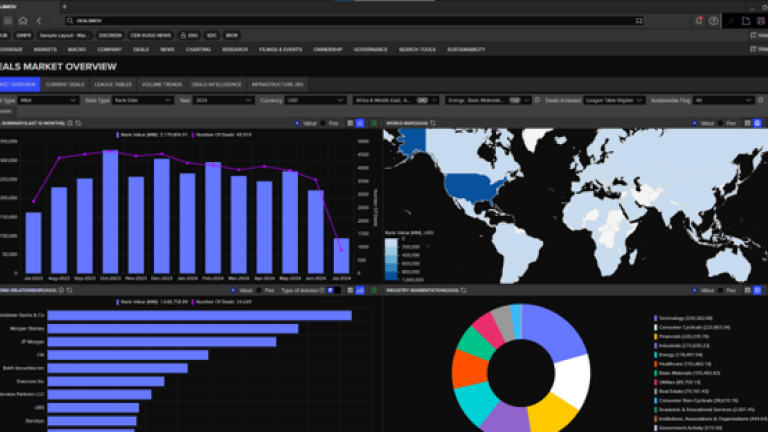768x432 pixels.
Task: Click the Technology legend color swatch
Action: (653, 317)
